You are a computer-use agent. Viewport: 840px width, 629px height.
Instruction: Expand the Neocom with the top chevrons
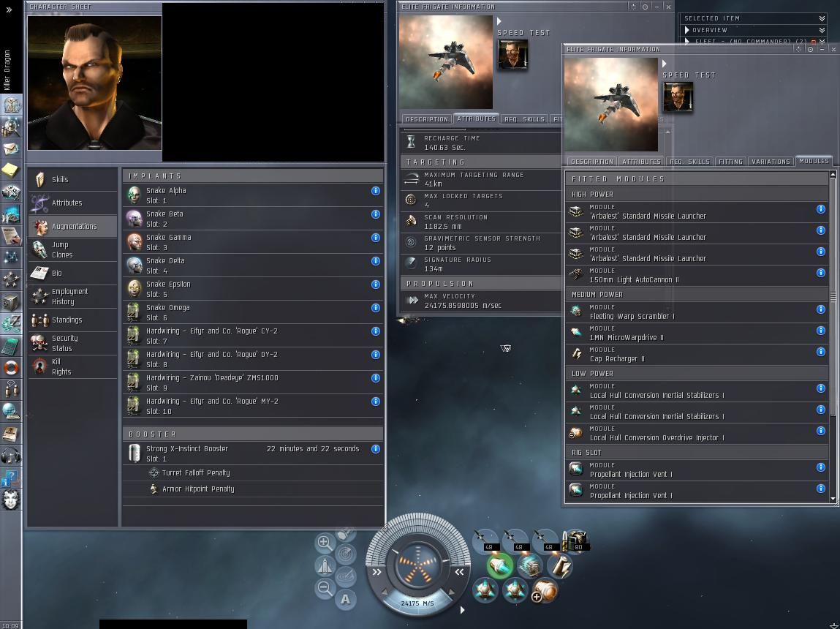coord(9,9)
